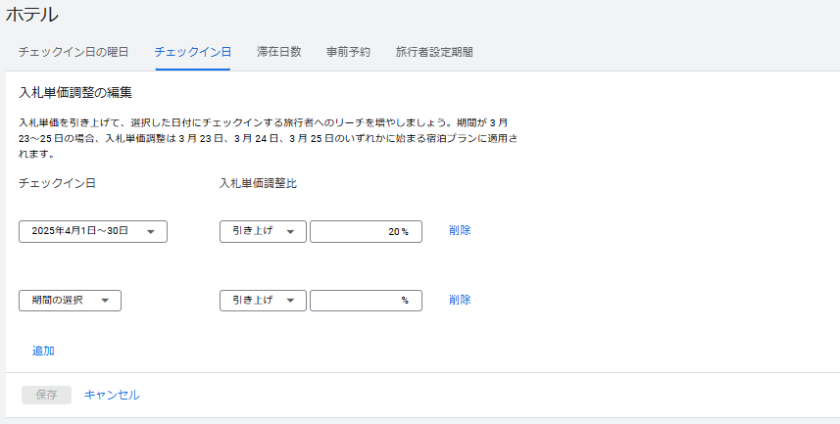Click the チェックイン日 column label above the date dropdowns
840x424 pixels.
click(57, 183)
